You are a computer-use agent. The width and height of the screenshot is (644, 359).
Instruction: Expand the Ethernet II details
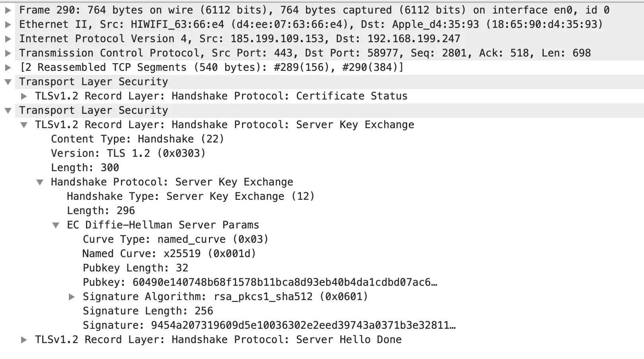(8, 24)
